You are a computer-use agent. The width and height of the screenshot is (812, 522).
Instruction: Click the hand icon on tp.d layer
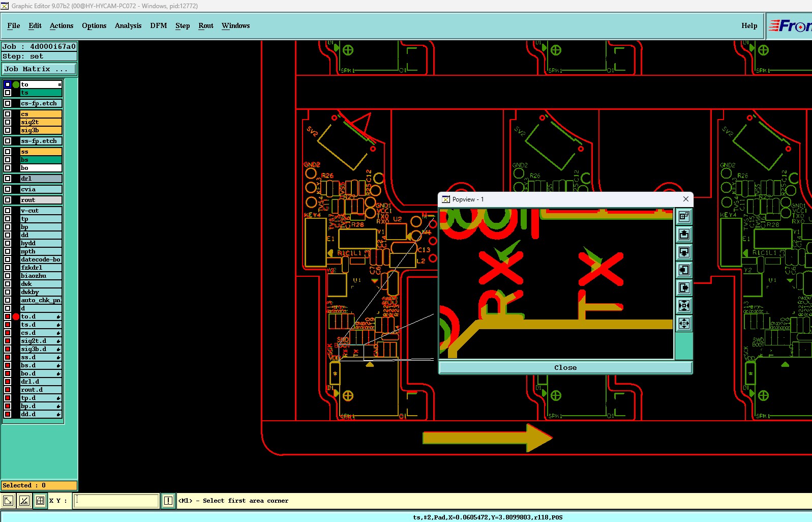tap(58, 398)
